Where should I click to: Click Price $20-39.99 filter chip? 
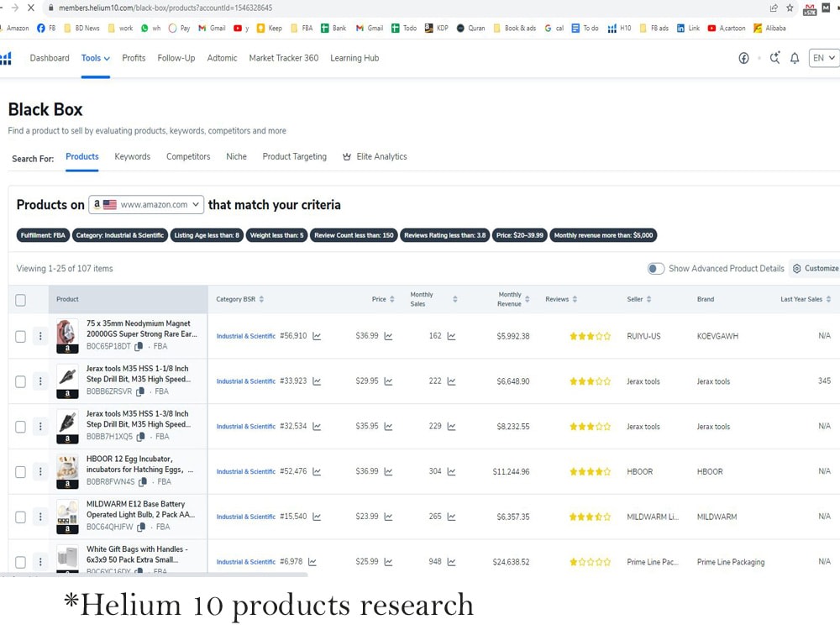coord(520,235)
